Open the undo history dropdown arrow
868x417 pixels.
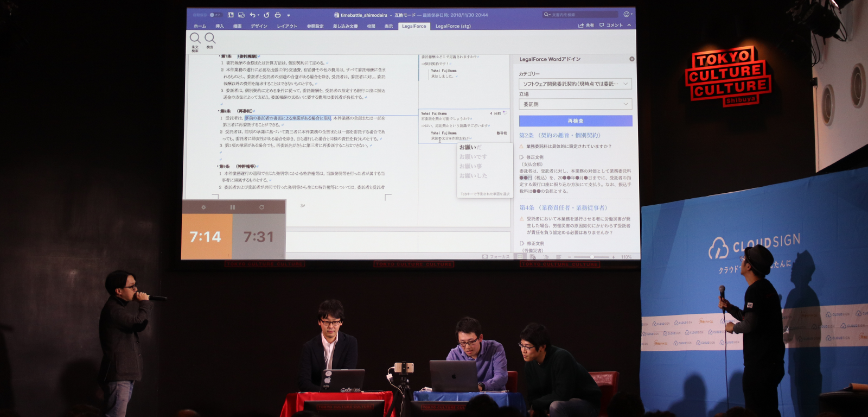click(258, 15)
